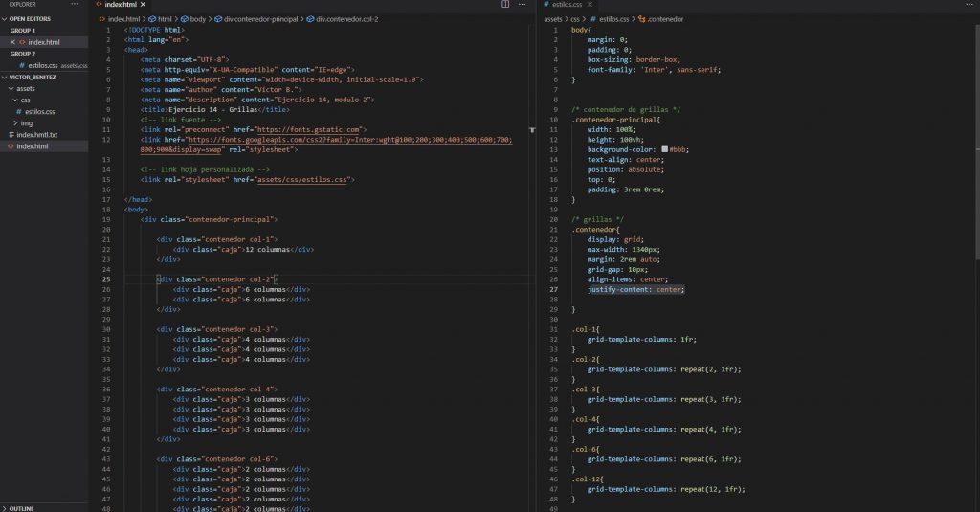Expand the img folder
This screenshot has width=980, height=512.
coord(15,123)
